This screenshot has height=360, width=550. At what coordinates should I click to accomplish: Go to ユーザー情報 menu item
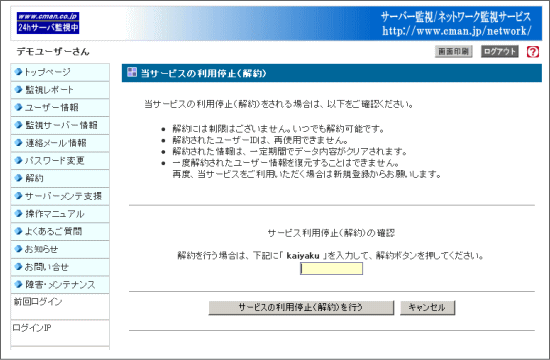pyautogui.click(x=60, y=108)
